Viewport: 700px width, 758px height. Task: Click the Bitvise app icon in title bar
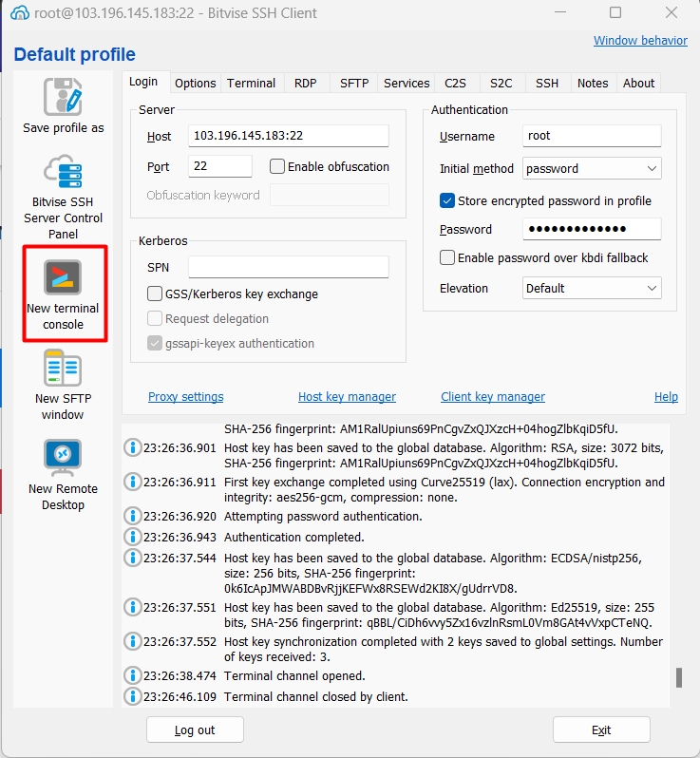pyautogui.click(x=20, y=13)
